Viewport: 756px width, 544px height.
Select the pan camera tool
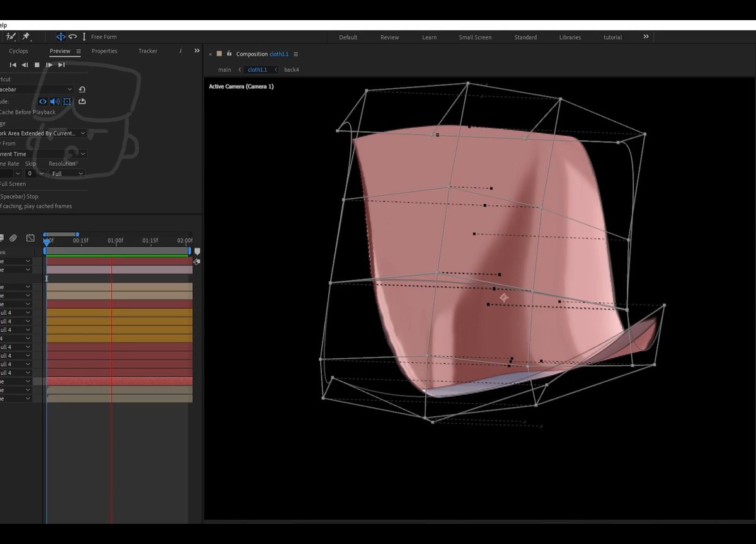pos(72,37)
